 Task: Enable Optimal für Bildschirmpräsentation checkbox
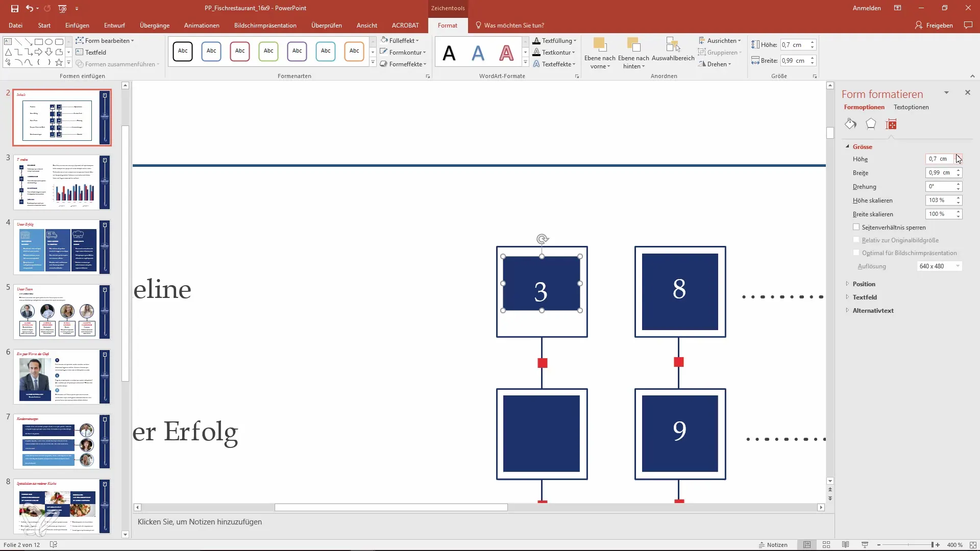856,253
